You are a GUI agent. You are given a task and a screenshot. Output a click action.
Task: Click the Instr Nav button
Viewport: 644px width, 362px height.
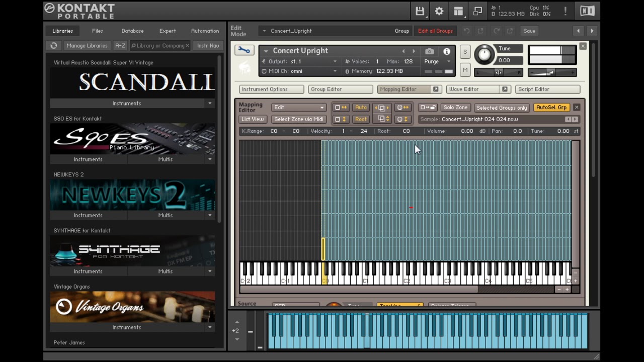(x=208, y=46)
